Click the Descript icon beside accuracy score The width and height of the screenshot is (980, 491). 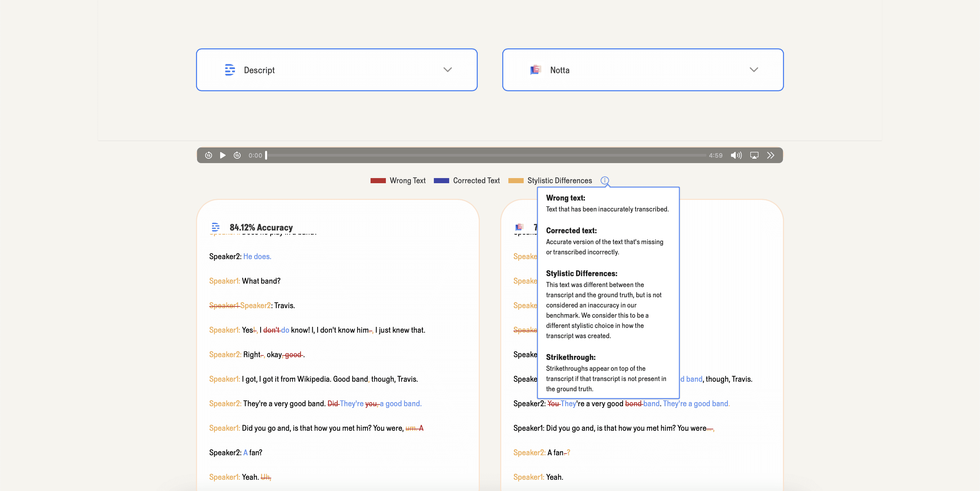click(216, 227)
